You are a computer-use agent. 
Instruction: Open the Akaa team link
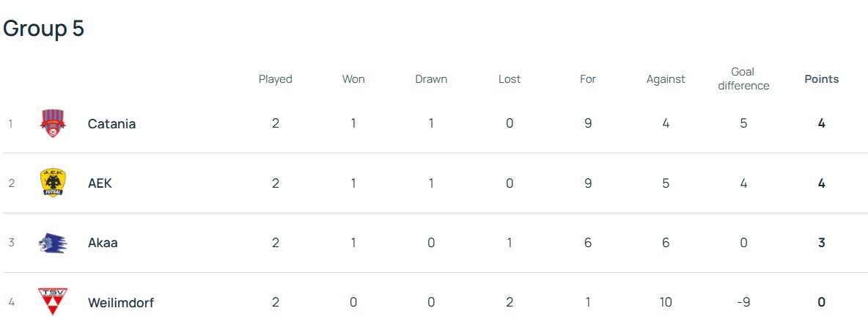point(103,243)
